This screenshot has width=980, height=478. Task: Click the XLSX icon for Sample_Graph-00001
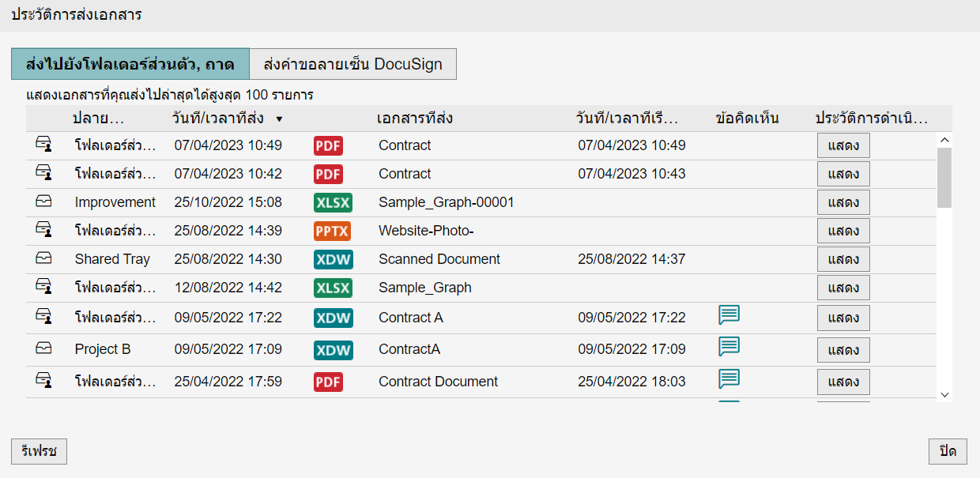coord(333,202)
